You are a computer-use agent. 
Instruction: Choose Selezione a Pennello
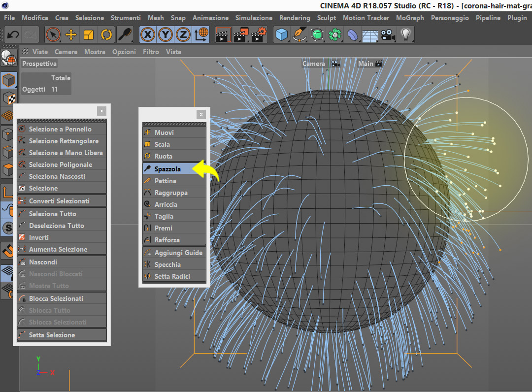point(62,129)
